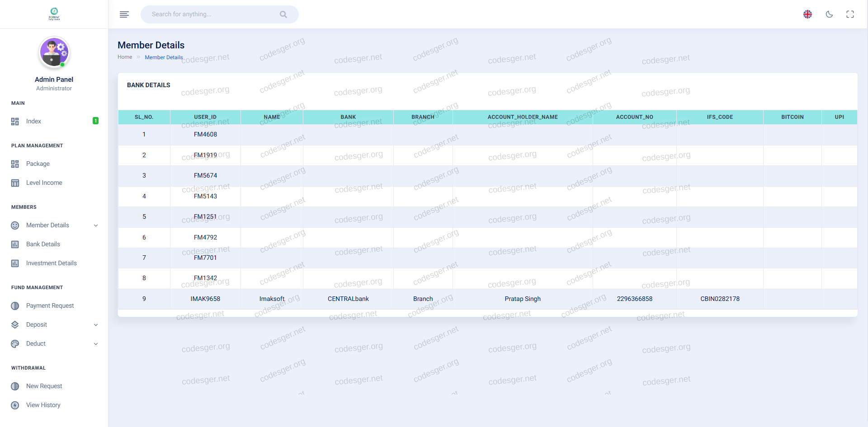Go to Home breadcrumb link
This screenshot has width=868, height=427.
[x=125, y=57]
